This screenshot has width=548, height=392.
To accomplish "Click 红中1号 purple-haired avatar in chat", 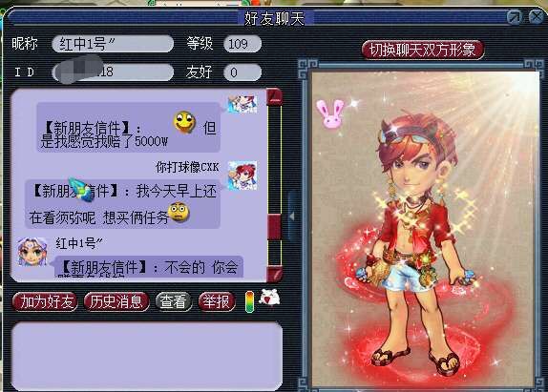I will pos(32,252).
